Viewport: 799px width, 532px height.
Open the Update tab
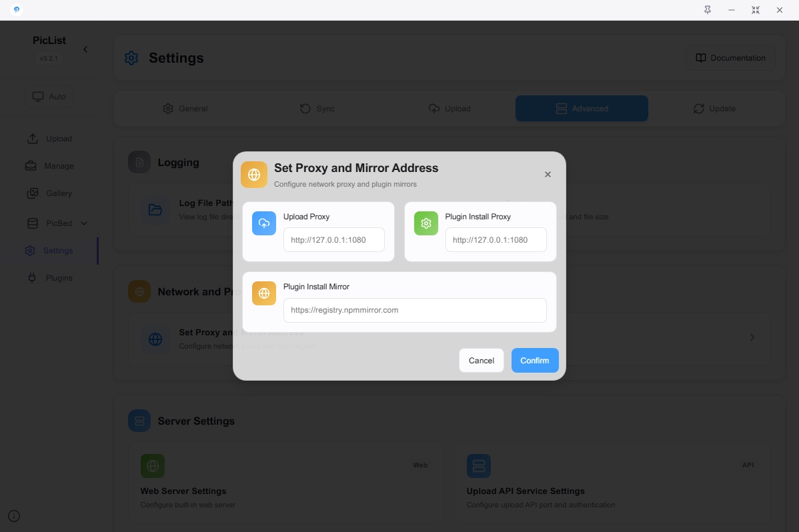click(714, 109)
